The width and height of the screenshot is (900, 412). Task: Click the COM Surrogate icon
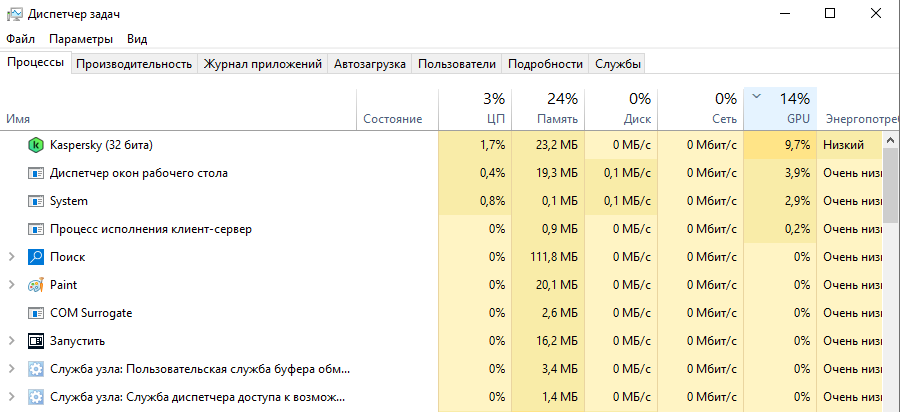click(36, 313)
